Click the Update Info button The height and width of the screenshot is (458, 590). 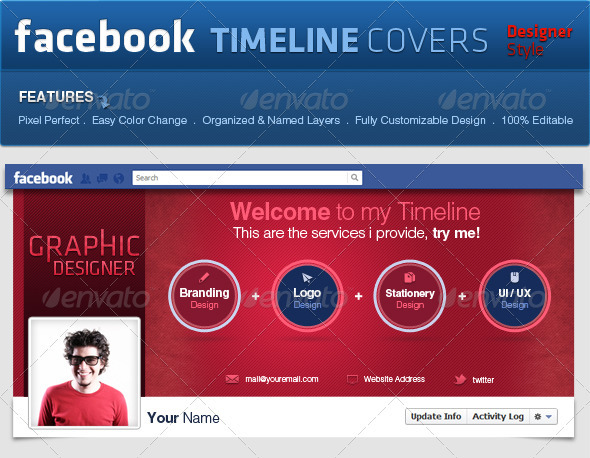click(x=436, y=417)
